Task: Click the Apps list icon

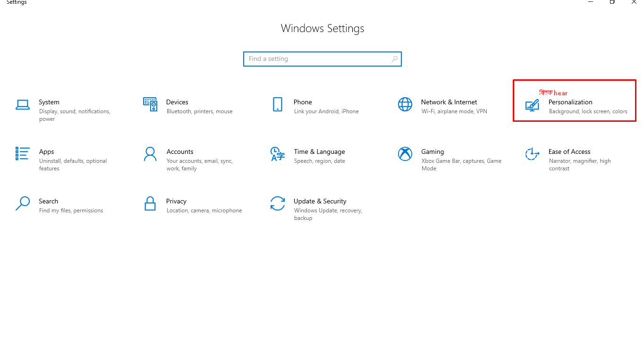Action: pyautogui.click(x=23, y=153)
